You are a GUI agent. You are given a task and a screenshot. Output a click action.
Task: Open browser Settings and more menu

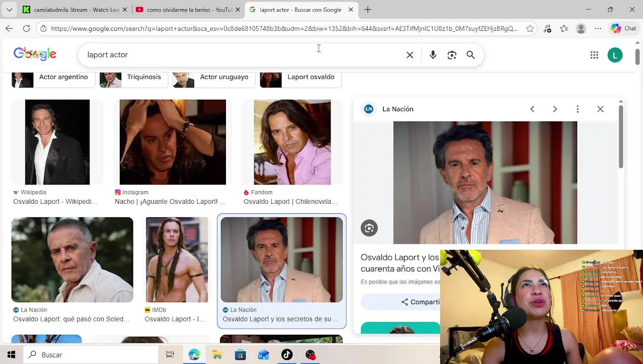598,29
